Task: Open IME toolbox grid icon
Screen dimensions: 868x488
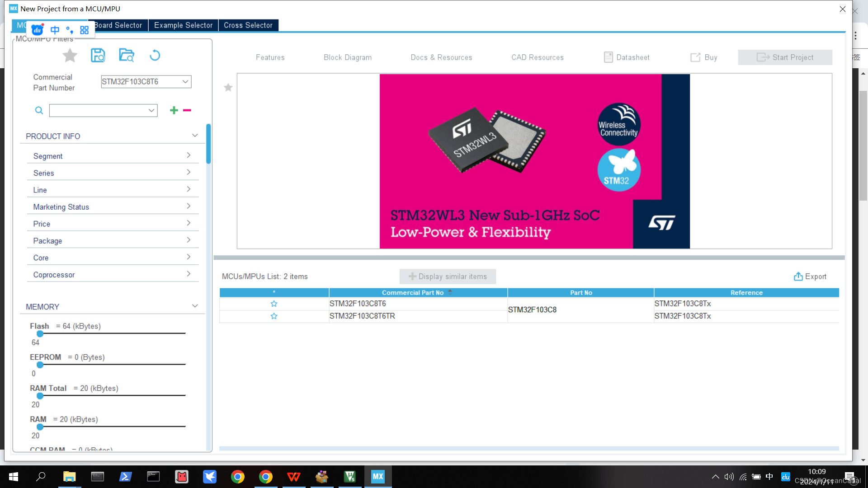Action: pyautogui.click(x=85, y=30)
